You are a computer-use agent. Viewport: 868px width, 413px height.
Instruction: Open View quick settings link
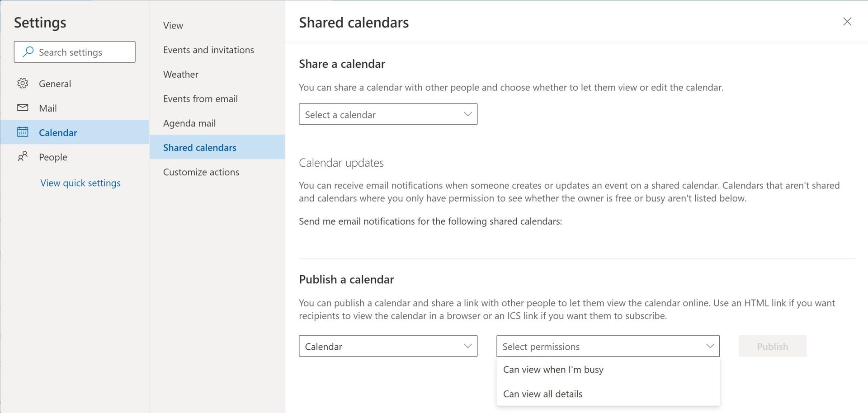pyautogui.click(x=80, y=183)
